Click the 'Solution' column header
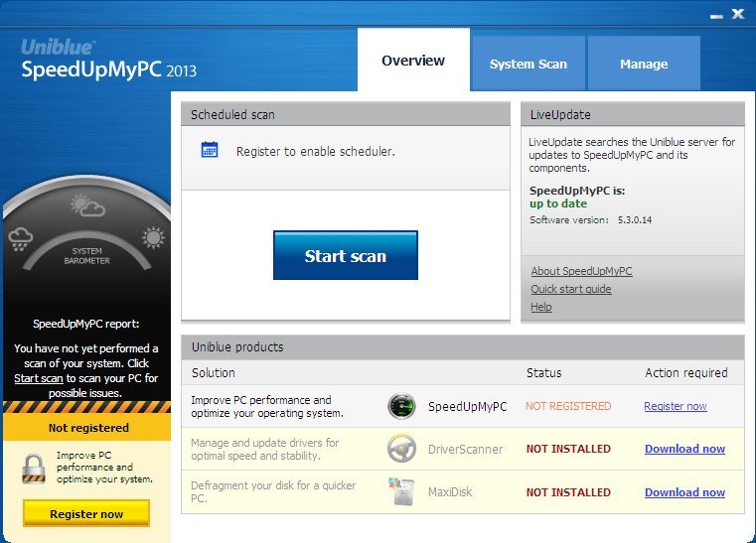This screenshot has width=756, height=543. click(214, 372)
